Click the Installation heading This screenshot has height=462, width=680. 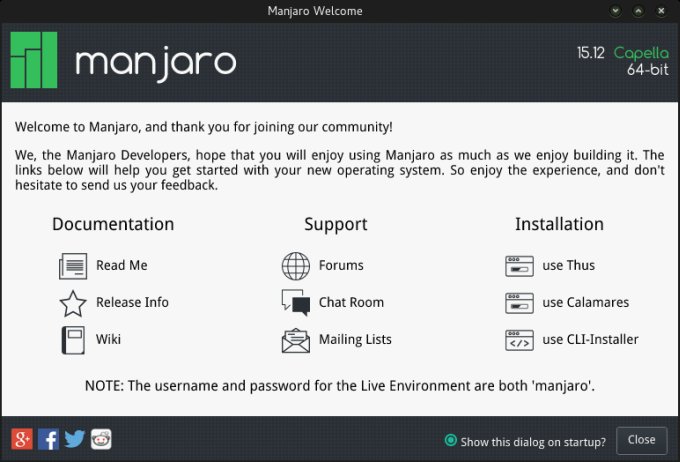tap(559, 224)
